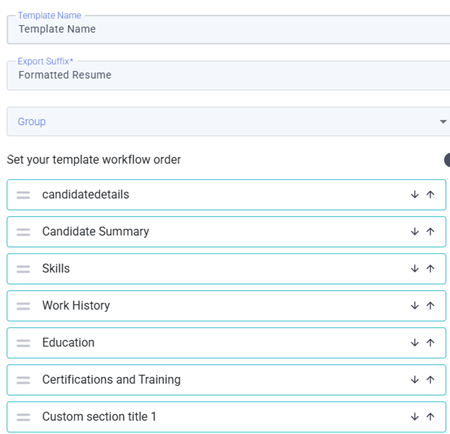Move Custom section title 1 up
This screenshot has width=450, height=434.
(x=430, y=416)
